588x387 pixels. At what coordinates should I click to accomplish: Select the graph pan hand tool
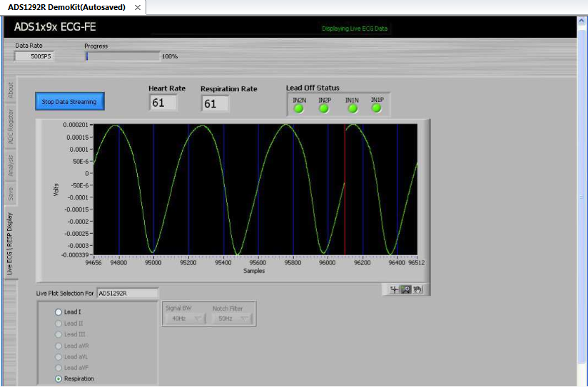pyautogui.click(x=417, y=289)
